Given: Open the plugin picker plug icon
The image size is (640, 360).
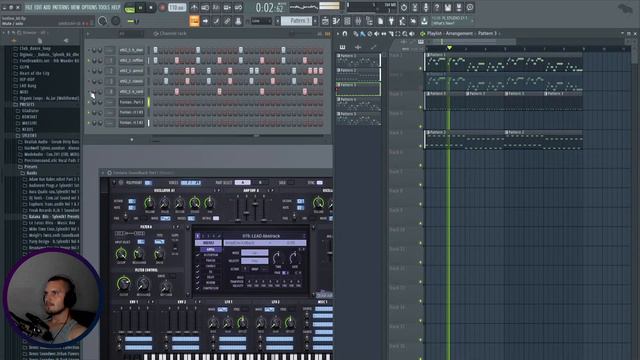Looking at the screenshot, I should pos(391,21).
